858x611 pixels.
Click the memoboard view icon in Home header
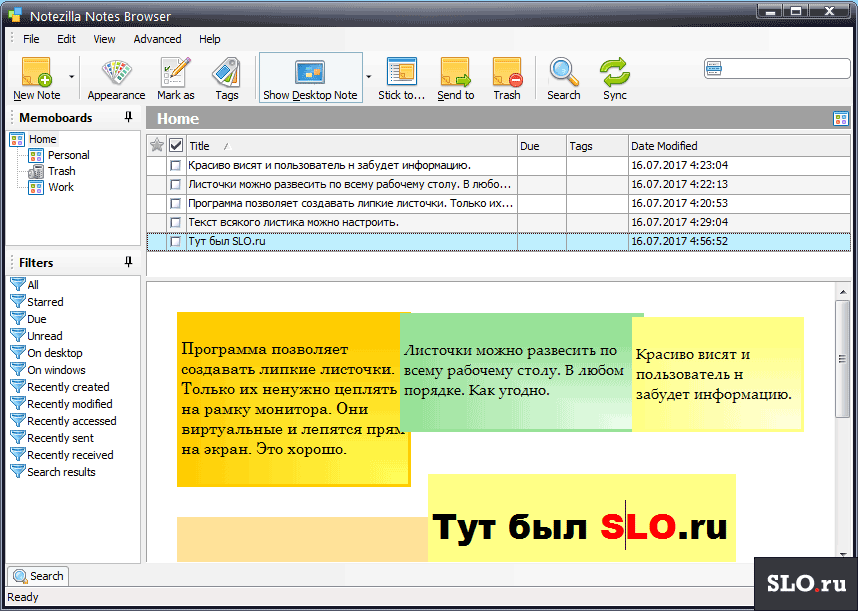click(840, 119)
